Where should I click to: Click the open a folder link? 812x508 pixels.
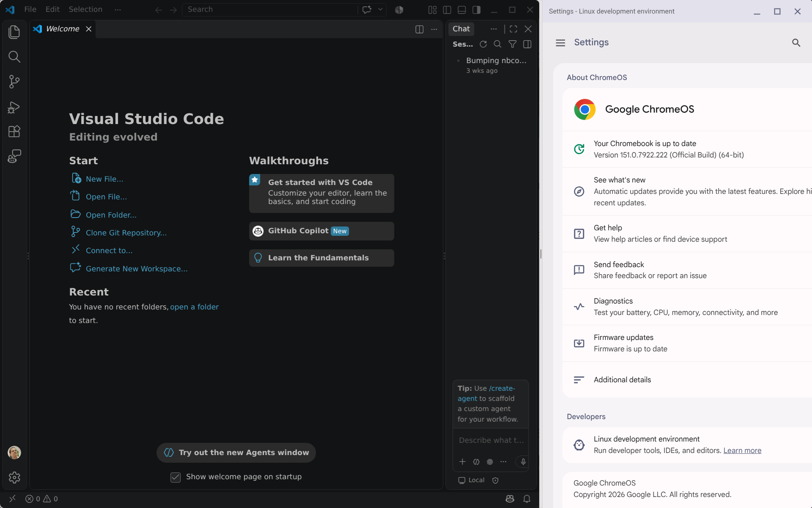194,307
